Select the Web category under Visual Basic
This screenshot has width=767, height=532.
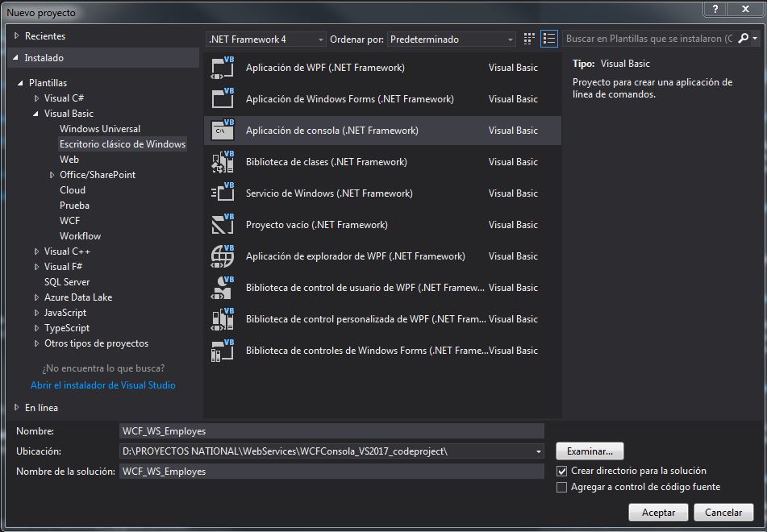(69, 160)
